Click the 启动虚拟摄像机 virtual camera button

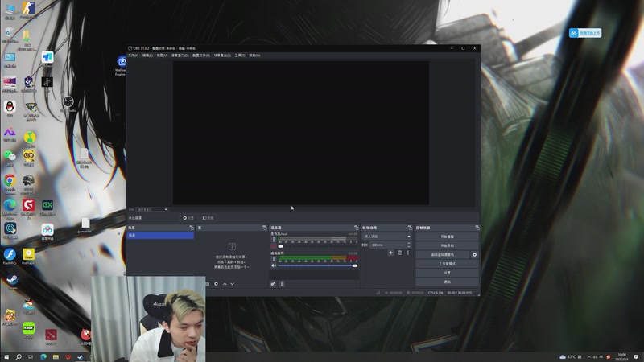(442, 255)
